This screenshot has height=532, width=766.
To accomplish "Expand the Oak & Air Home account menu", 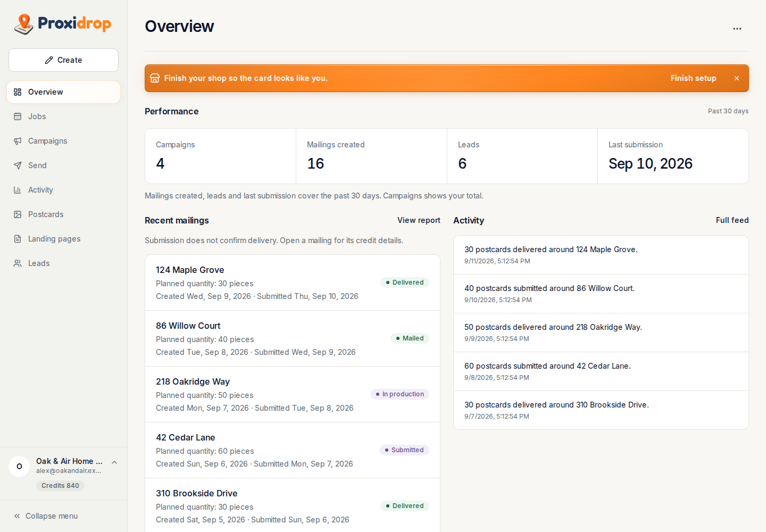I will [114, 462].
